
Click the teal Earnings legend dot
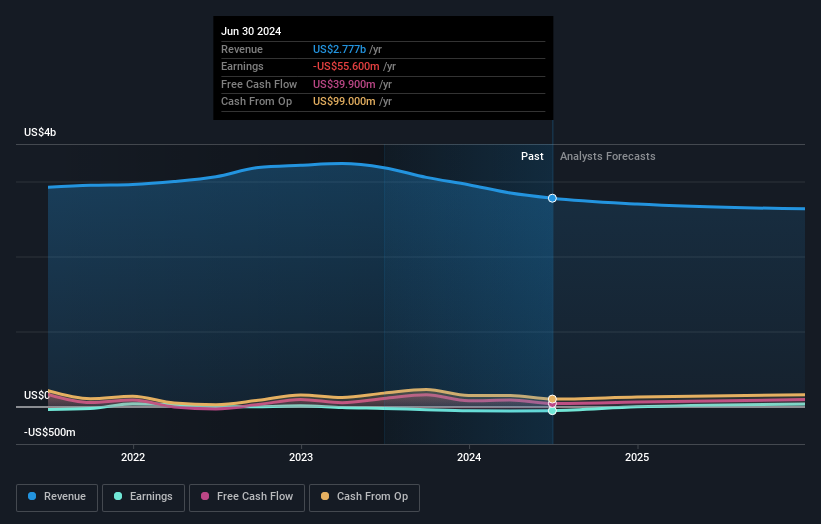coord(118,496)
